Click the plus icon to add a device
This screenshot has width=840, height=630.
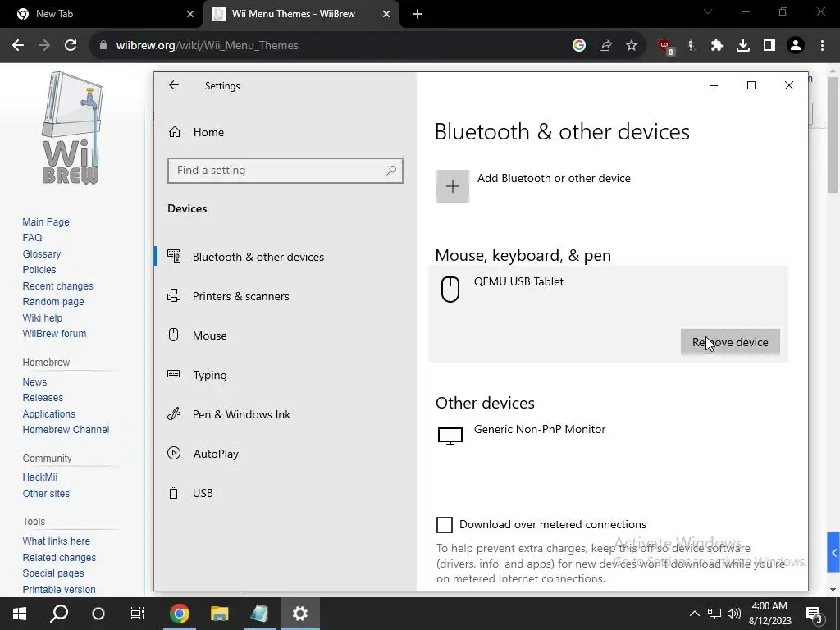453,186
